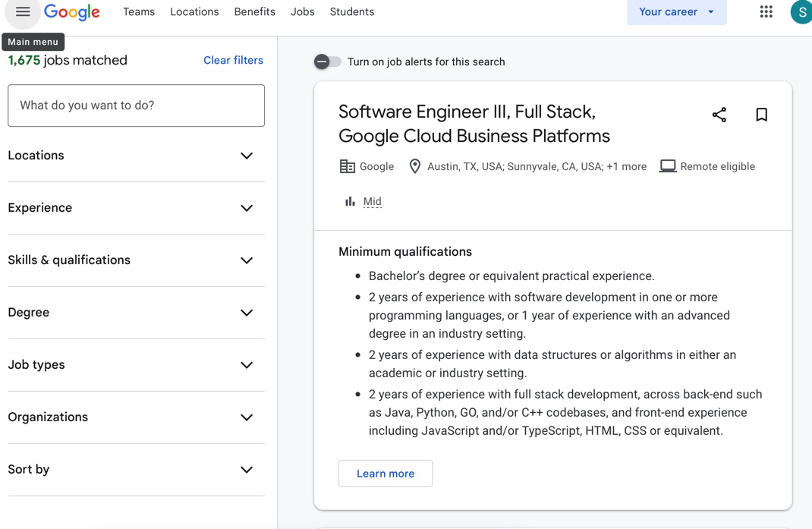The height and width of the screenshot is (529, 812).
Task: Click the 'Remote eligible' text
Action: pos(717,166)
